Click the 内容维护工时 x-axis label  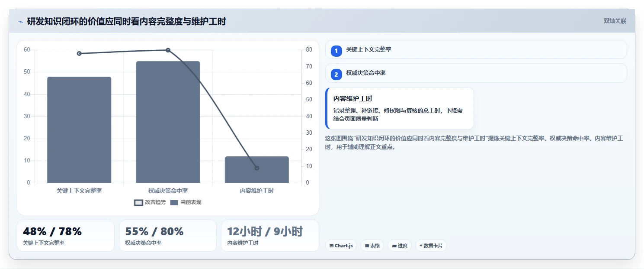coord(257,191)
